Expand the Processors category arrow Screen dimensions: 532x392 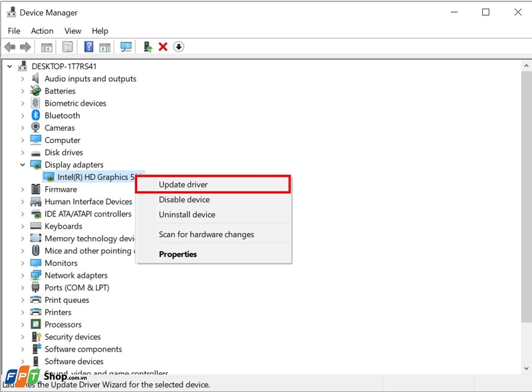point(23,324)
